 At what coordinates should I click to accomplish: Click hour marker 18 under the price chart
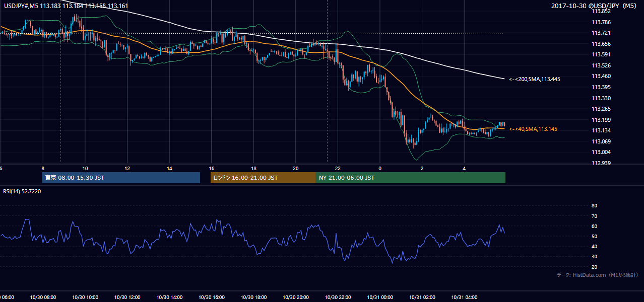[x=254, y=168]
